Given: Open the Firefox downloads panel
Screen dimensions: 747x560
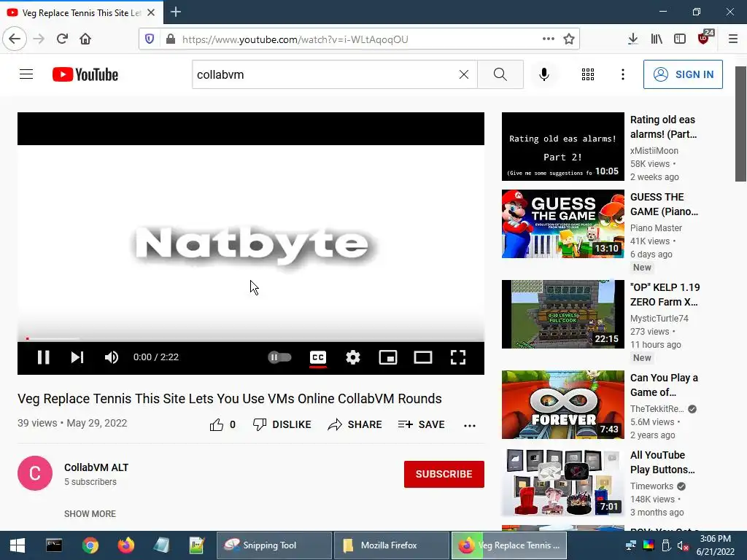Looking at the screenshot, I should (632, 39).
